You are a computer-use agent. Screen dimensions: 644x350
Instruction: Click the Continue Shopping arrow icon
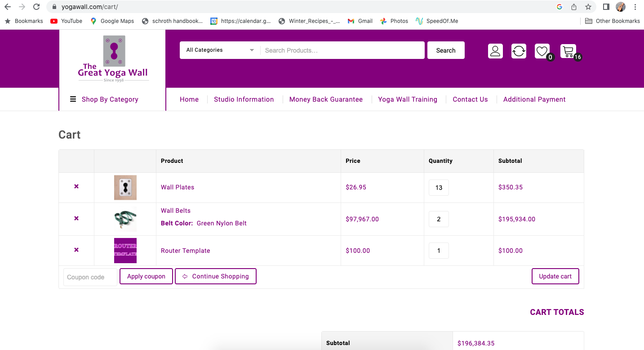(185, 276)
